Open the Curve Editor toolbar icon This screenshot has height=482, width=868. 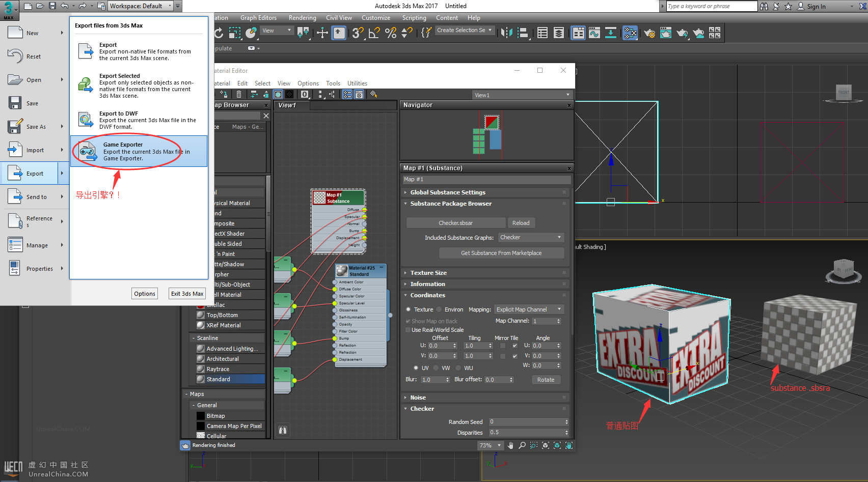[x=594, y=33]
